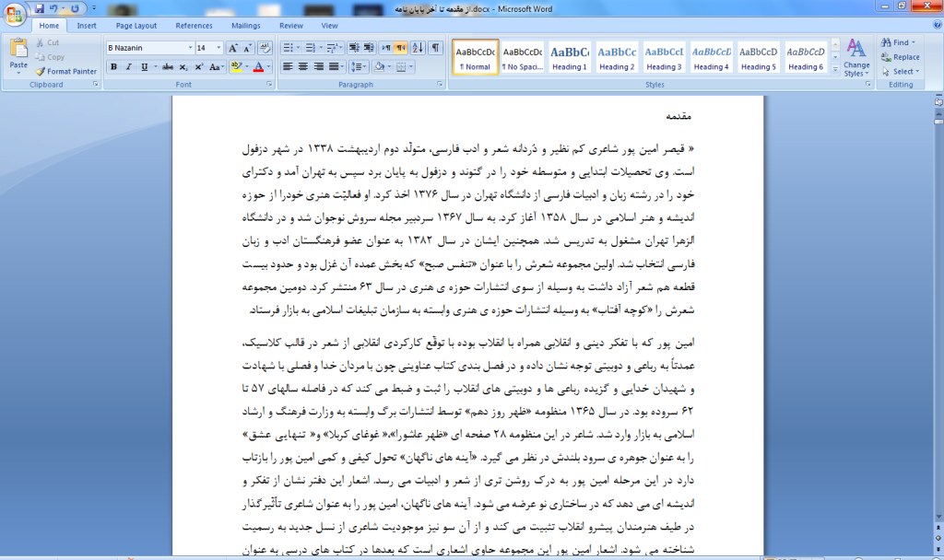The height and width of the screenshot is (560, 944).
Task: Toggle Bold formatting
Action: (113, 67)
